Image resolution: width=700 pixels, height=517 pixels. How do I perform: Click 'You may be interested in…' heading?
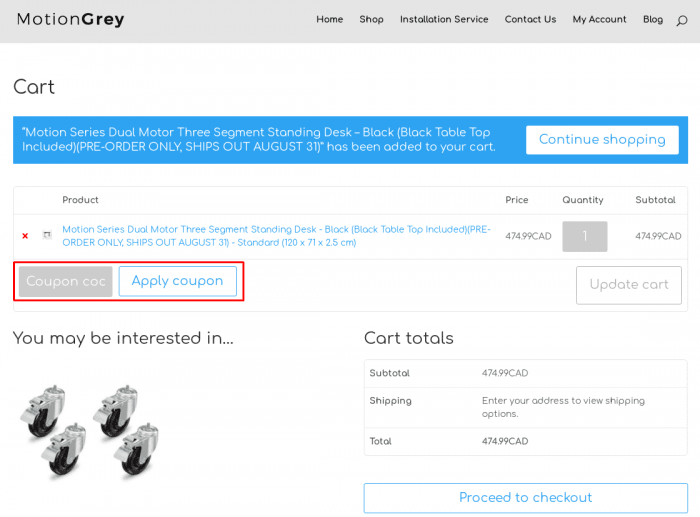pos(123,338)
